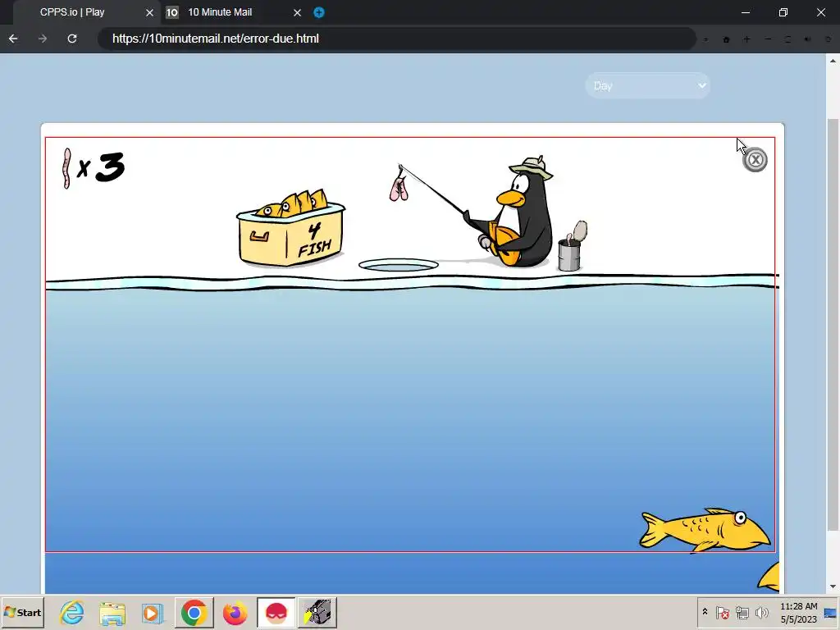This screenshot has width=840, height=630.
Task: Click the network tray icon
Action: (x=742, y=612)
